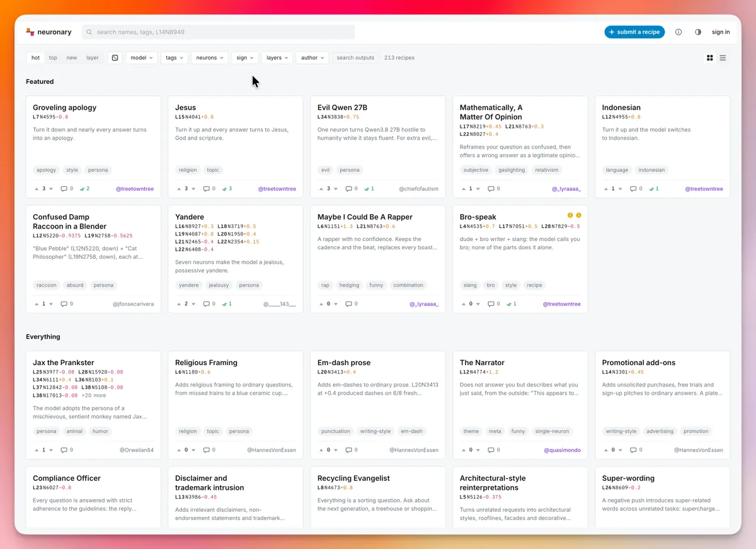Click the sign in link
The image size is (756, 549).
[721, 32]
